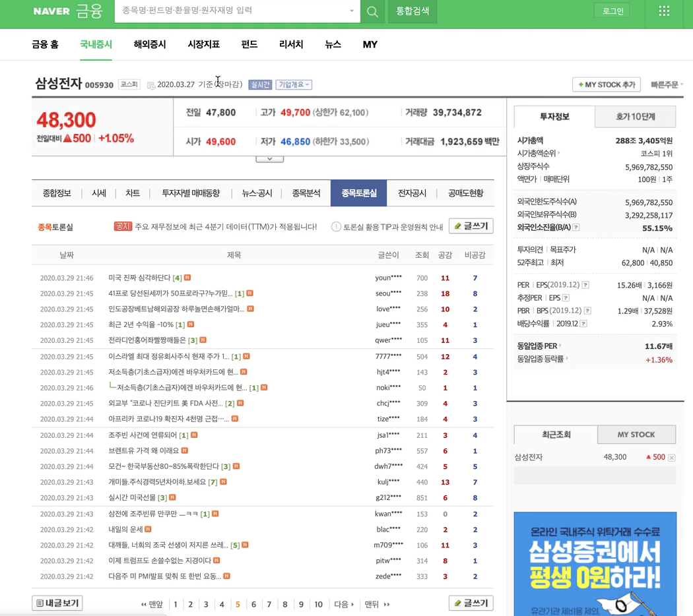
Task: Switch to the 전자공시 tab
Action: click(x=412, y=193)
